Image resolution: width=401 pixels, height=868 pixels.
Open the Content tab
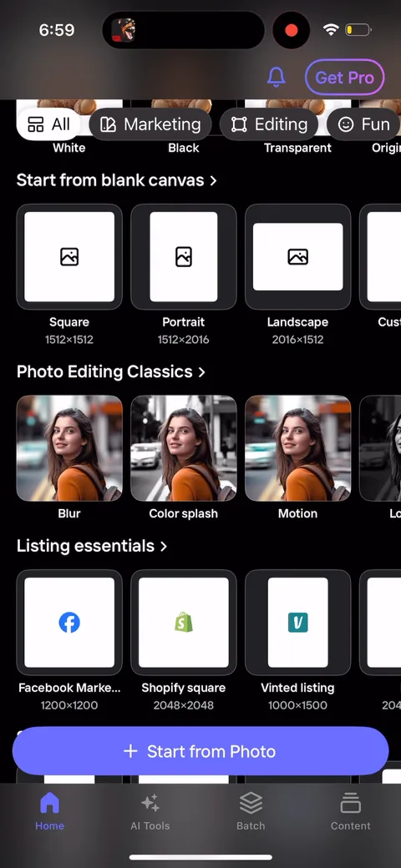point(351,811)
